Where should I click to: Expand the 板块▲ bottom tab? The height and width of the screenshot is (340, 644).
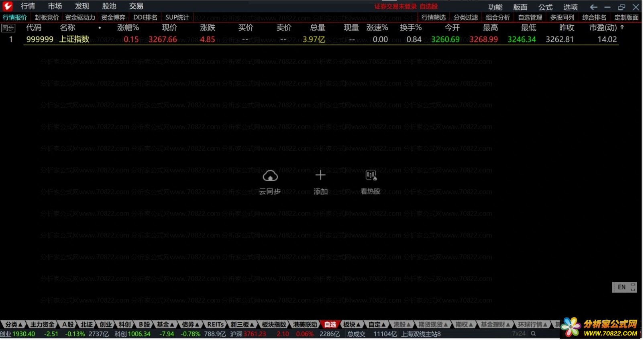point(352,324)
